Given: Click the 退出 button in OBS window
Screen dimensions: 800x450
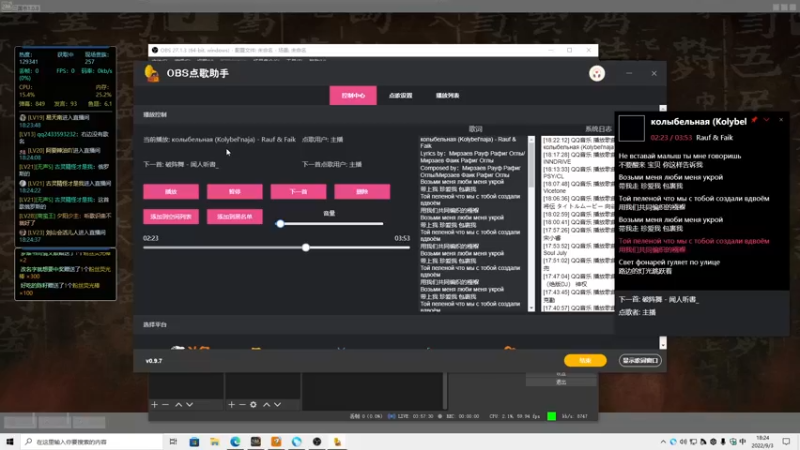Looking at the screenshot, I should click(x=561, y=382).
